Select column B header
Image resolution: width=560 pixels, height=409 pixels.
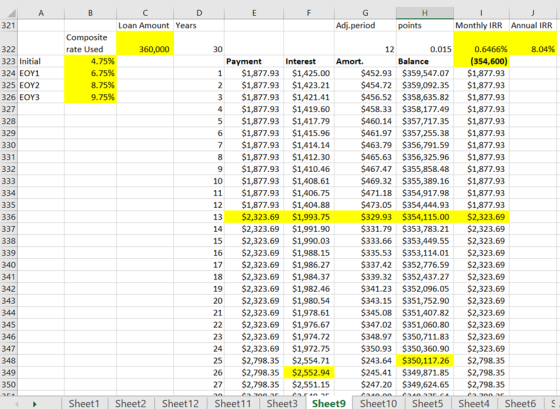point(90,13)
